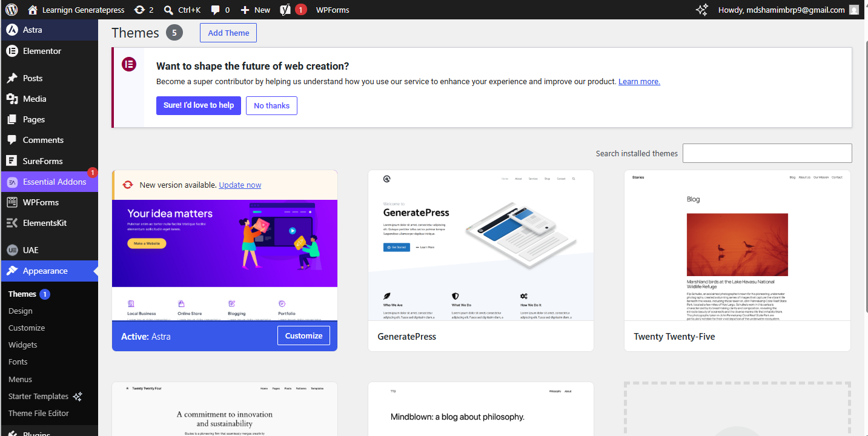Click Sure! I'd love to help button

(199, 105)
